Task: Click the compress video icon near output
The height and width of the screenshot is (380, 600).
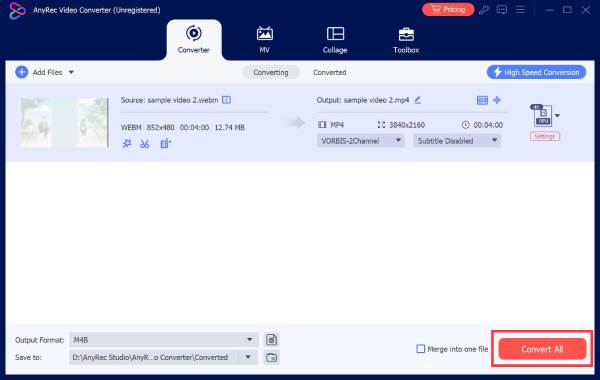Action: (x=482, y=100)
